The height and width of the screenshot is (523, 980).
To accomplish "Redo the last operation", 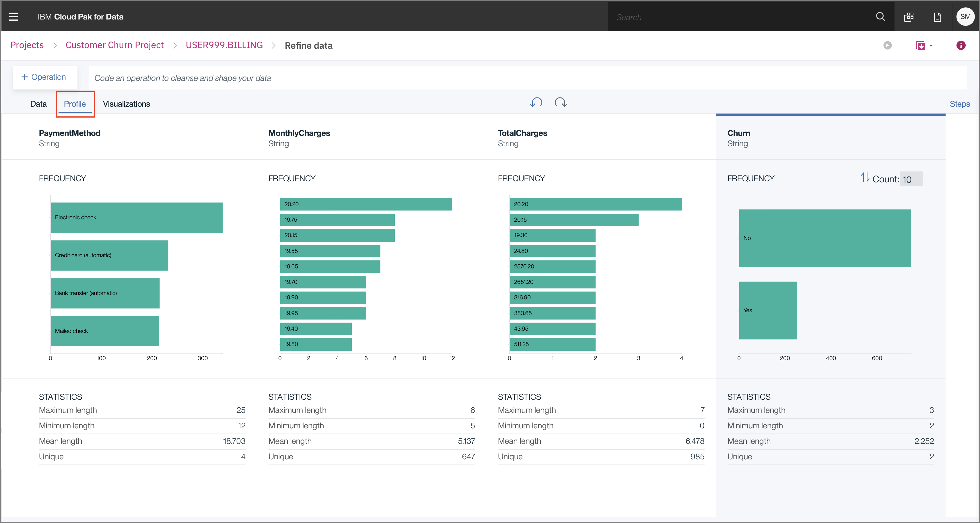I will coord(561,102).
